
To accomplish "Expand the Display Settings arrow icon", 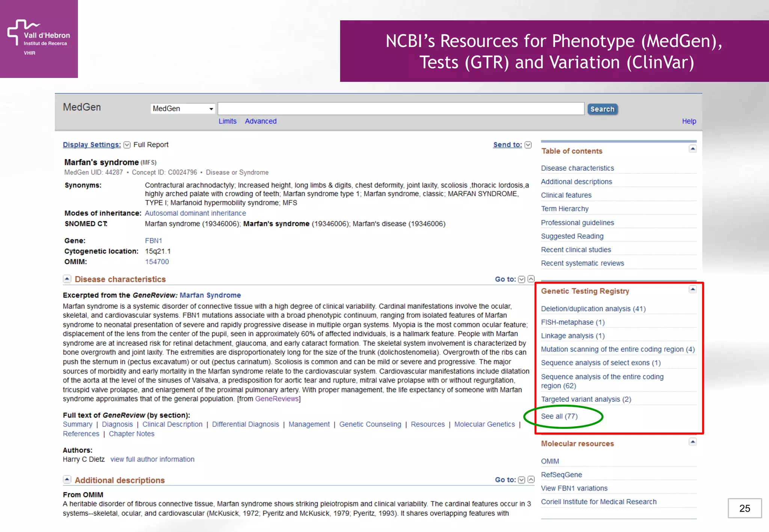I will tap(127, 145).
